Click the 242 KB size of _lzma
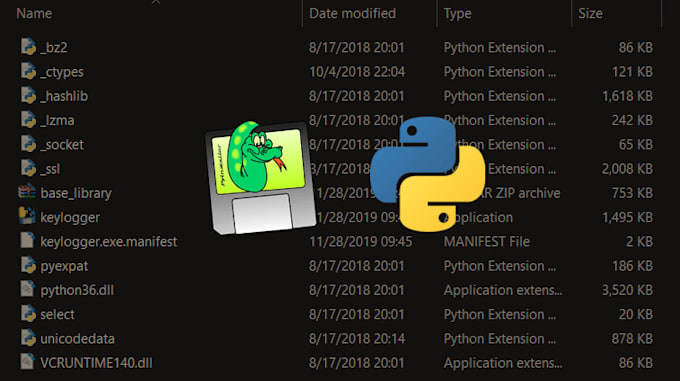 632,120
